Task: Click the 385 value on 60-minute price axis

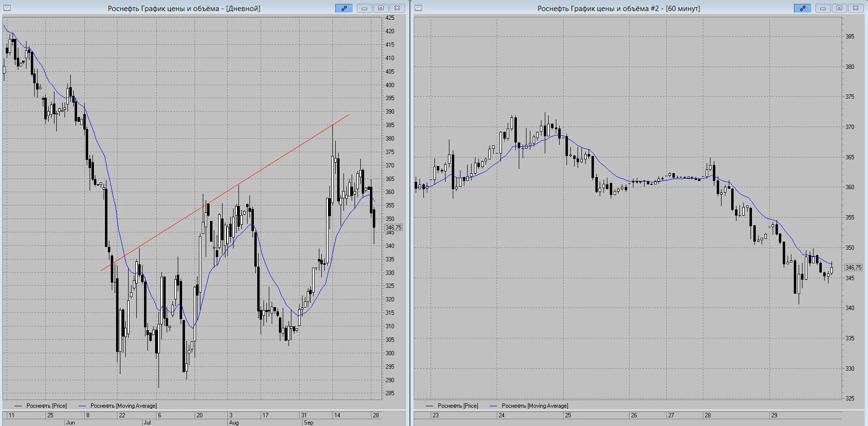Action: 850,37
